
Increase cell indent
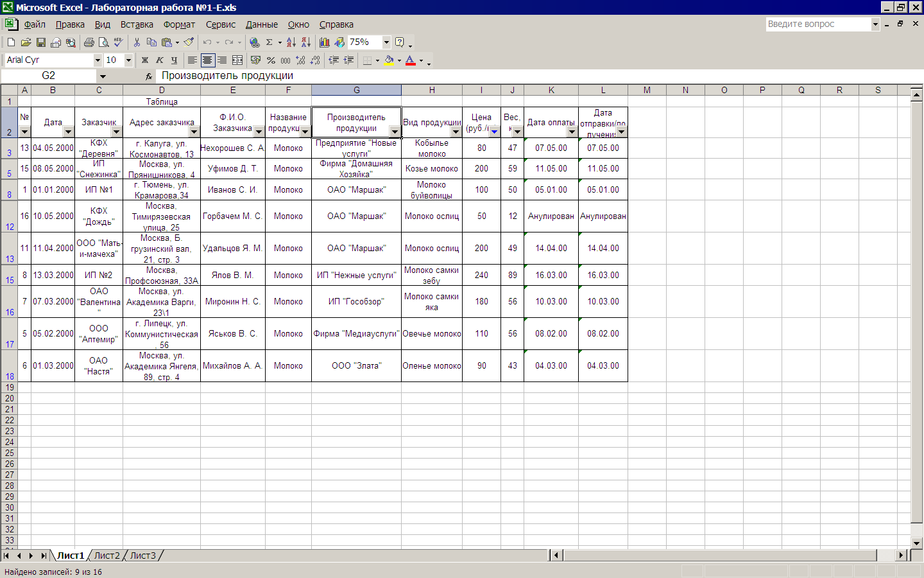pyautogui.click(x=348, y=60)
